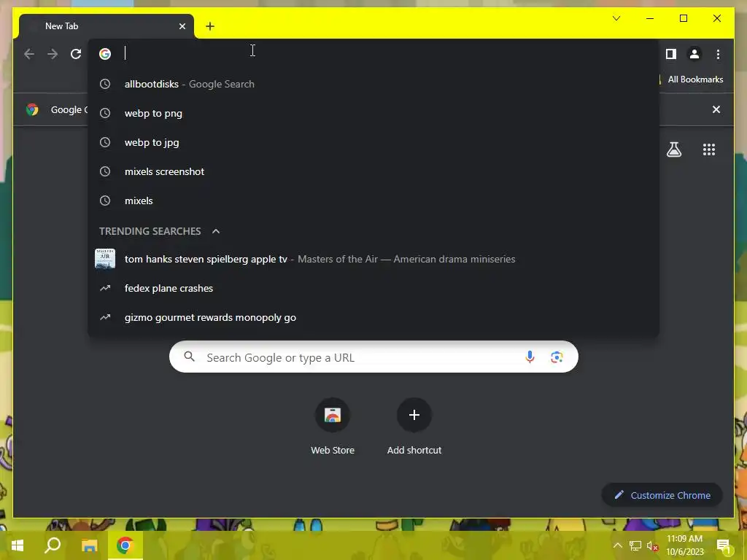Select the mixels screenshot suggestion
747x560 pixels.
(x=373, y=171)
